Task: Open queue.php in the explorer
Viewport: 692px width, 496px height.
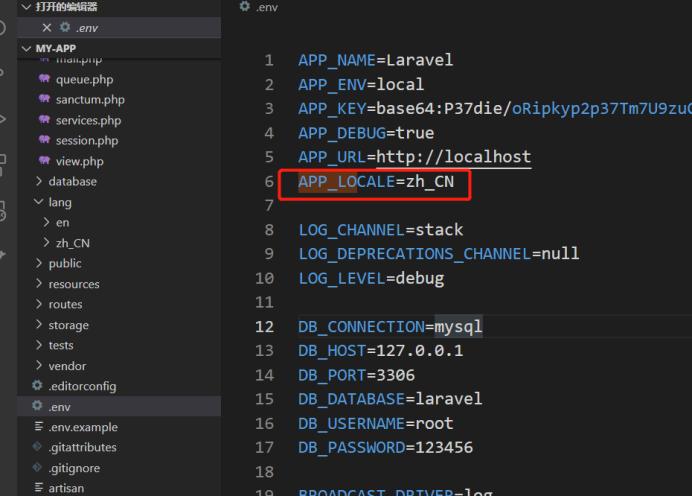Action: [x=84, y=79]
